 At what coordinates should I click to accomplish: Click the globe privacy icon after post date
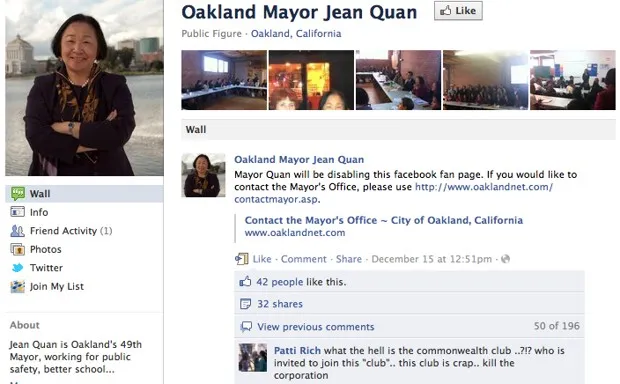click(x=505, y=259)
